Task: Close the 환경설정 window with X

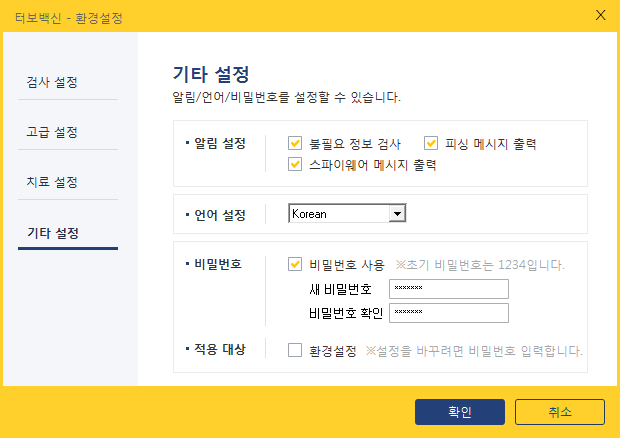Action: 601,15
